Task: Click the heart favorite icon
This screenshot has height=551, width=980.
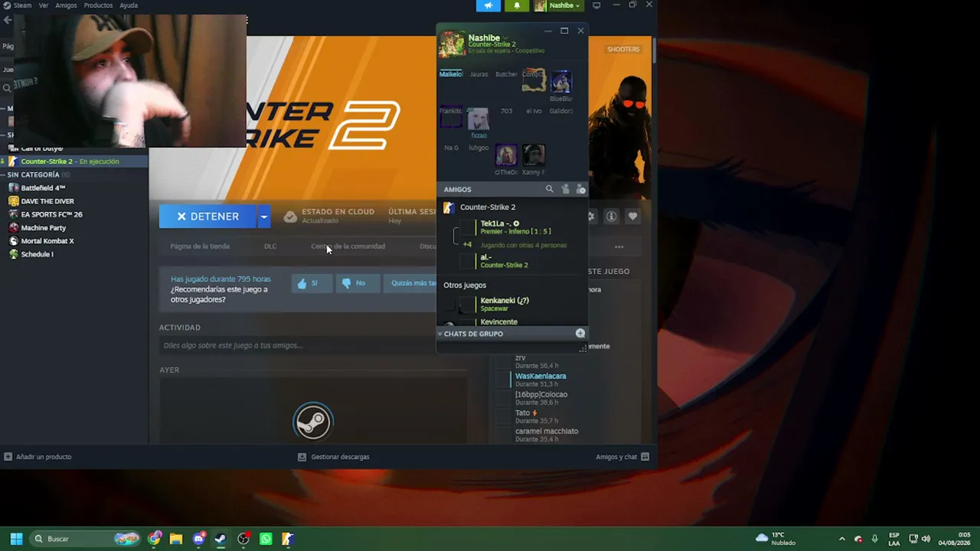Action: pos(632,217)
